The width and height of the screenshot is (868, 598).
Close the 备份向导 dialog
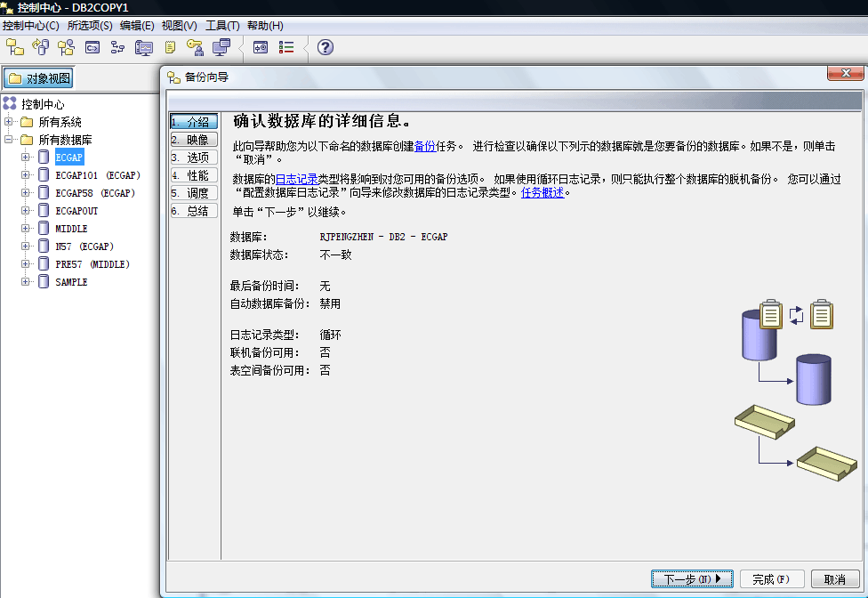click(x=845, y=73)
